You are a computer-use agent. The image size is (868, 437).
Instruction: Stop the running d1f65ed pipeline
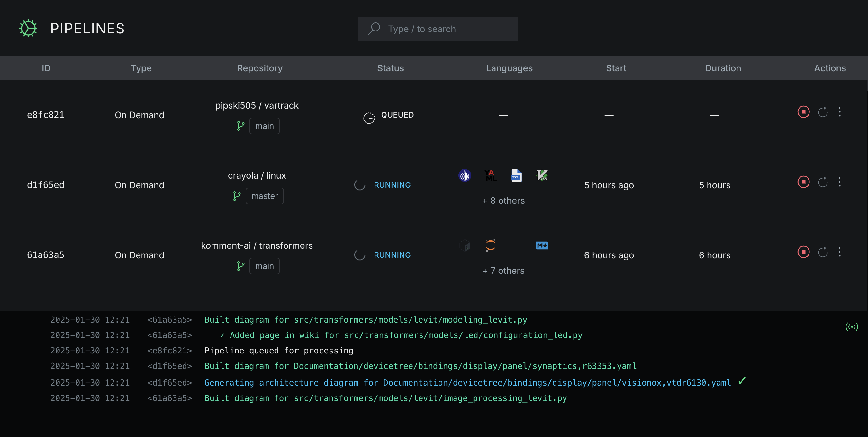pos(803,182)
